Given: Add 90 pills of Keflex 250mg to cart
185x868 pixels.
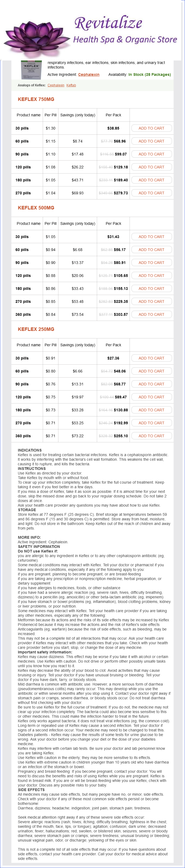Looking at the screenshot, I should pos(151,384).
